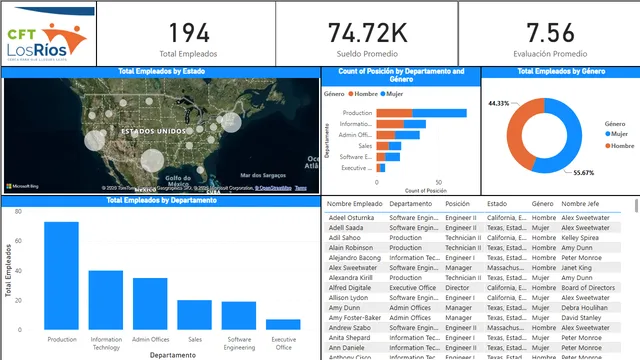Screen dimensions: 640x360
Task: Click 'David Stanley' in Nombre Jefe column
Action: pyautogui.click(x=581, y=318)
